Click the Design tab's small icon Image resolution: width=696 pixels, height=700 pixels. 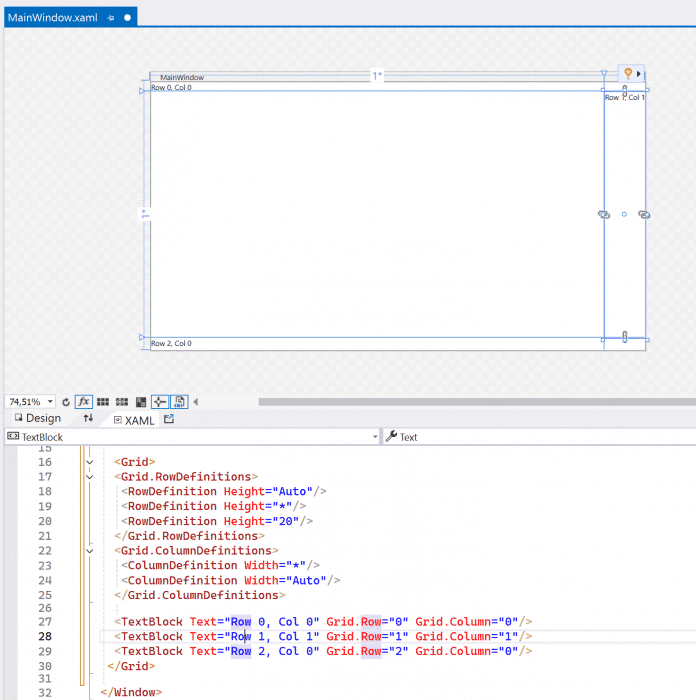(x=18, y=418)
